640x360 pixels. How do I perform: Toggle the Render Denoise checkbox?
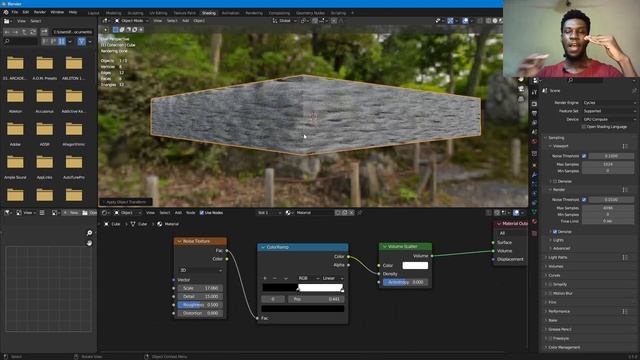(x=555, y=231)
